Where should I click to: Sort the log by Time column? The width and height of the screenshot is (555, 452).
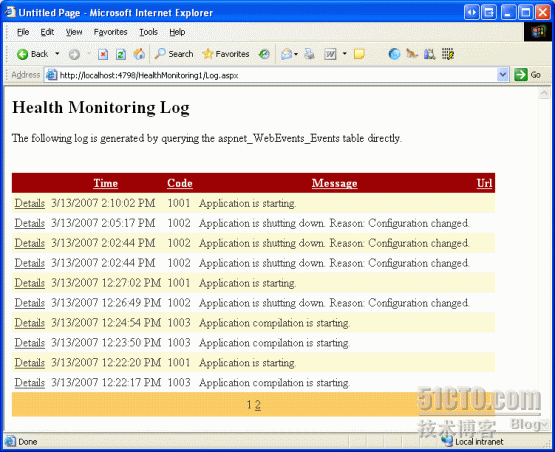(x=105, y=183)
